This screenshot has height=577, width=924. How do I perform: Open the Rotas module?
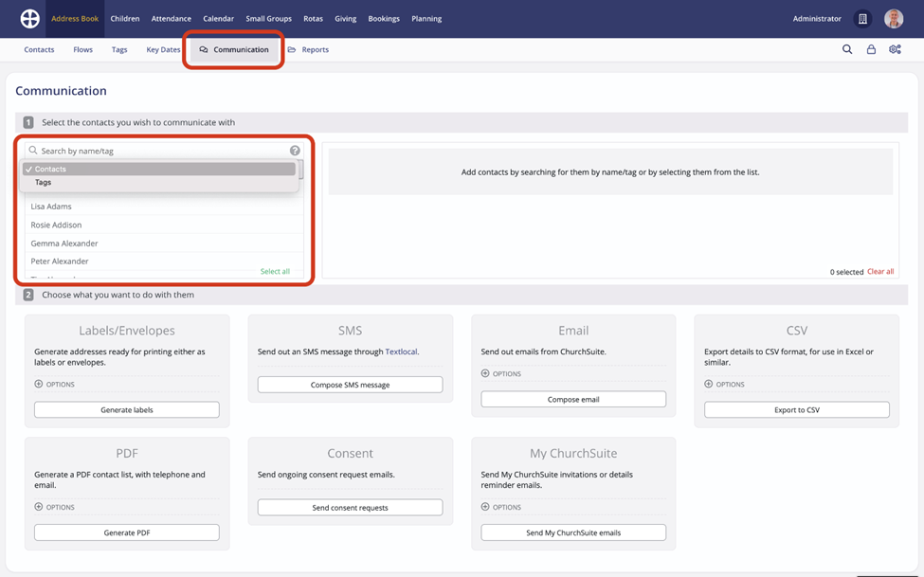pyautogui.click(x=313, y=19)
